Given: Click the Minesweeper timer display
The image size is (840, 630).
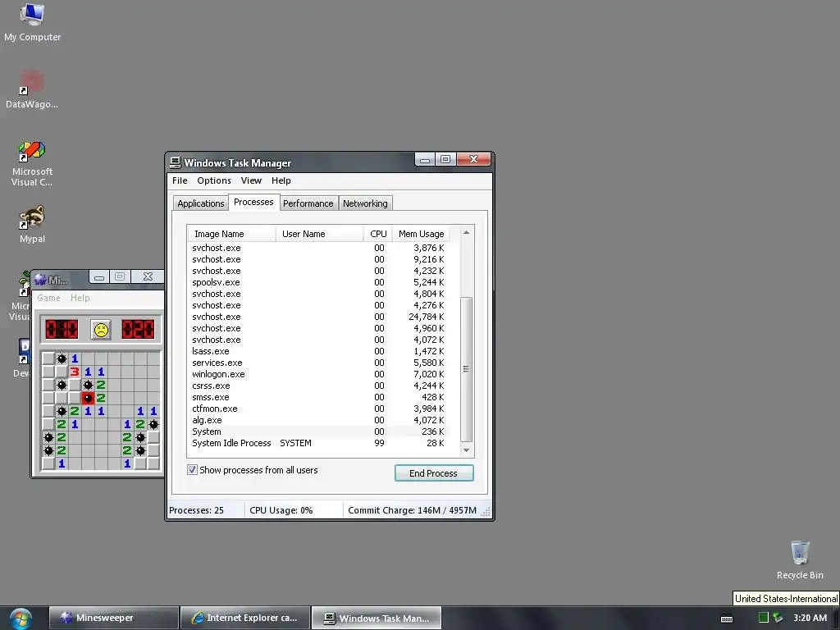Looking at the screenshot, I should [x=138, y=330].
